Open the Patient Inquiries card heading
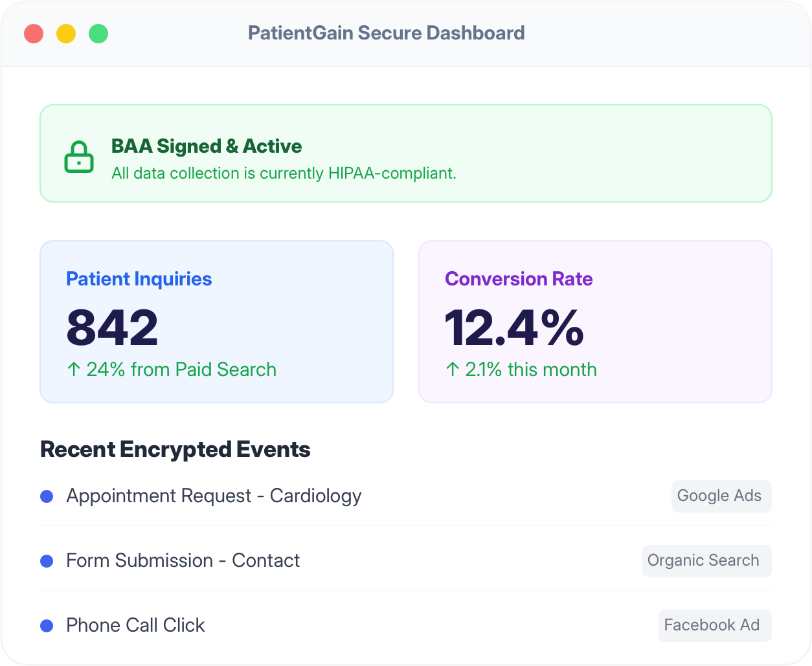812x666 pixels. click(x=139, y=279)
